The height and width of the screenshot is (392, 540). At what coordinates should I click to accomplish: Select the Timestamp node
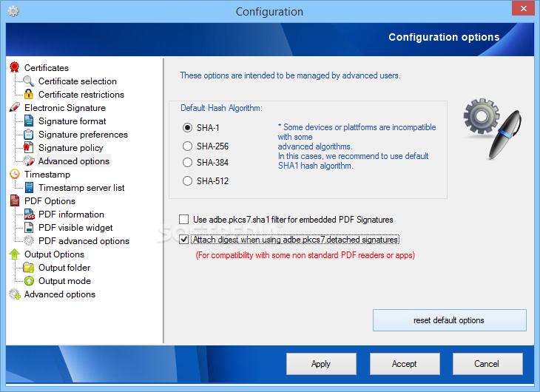click(47, 175)
